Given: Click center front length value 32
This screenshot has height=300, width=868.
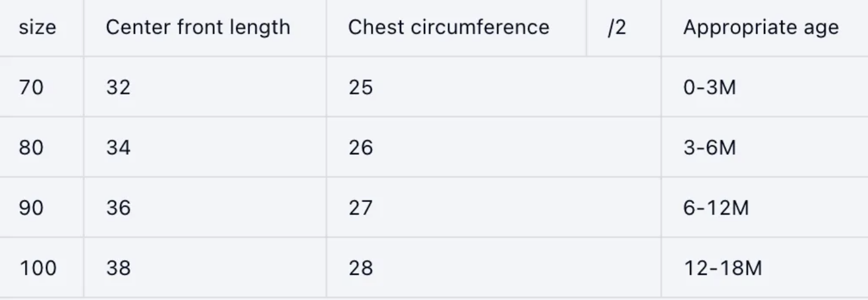Looking at the screenshot, I should click(118, 88).
